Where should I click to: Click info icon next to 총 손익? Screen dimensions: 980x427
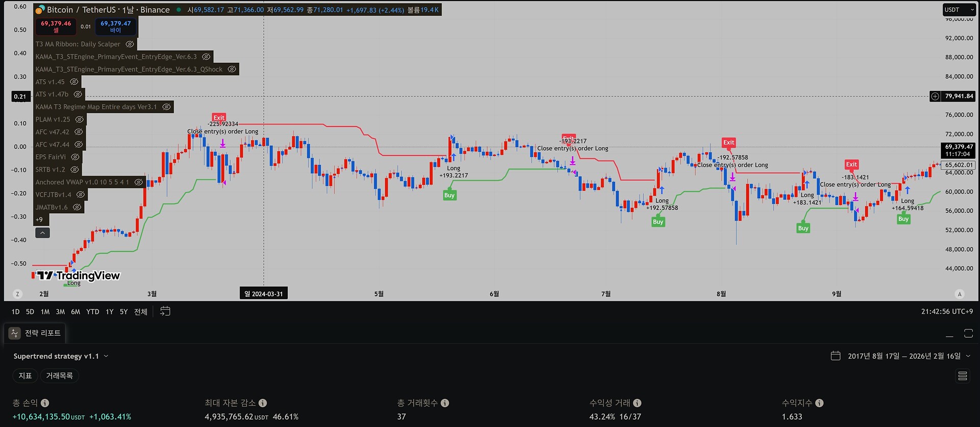(45, 403)
